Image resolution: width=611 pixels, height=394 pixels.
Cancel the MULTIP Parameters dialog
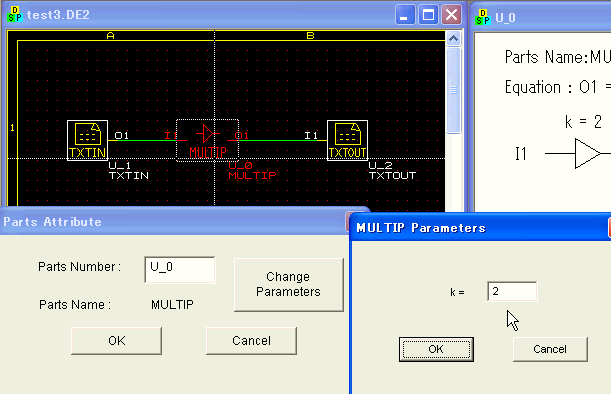tap(550, 349)
